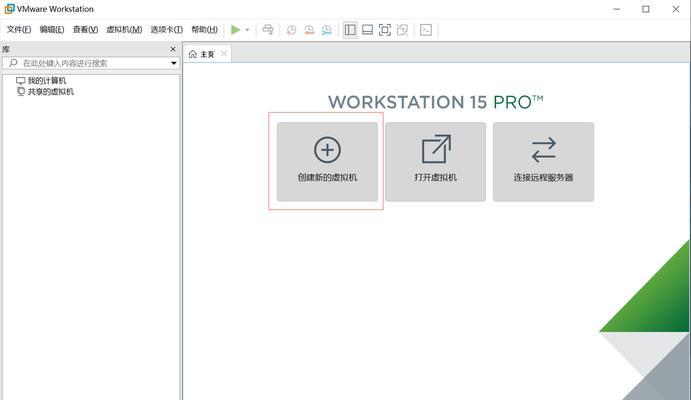Click 创建新的虚拟机 button
Screen dimensions: 691x400
tap(327, 162)
